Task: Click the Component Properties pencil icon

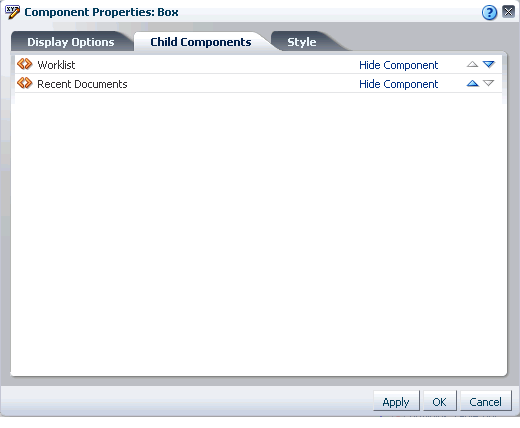Action: pos(12,12)
